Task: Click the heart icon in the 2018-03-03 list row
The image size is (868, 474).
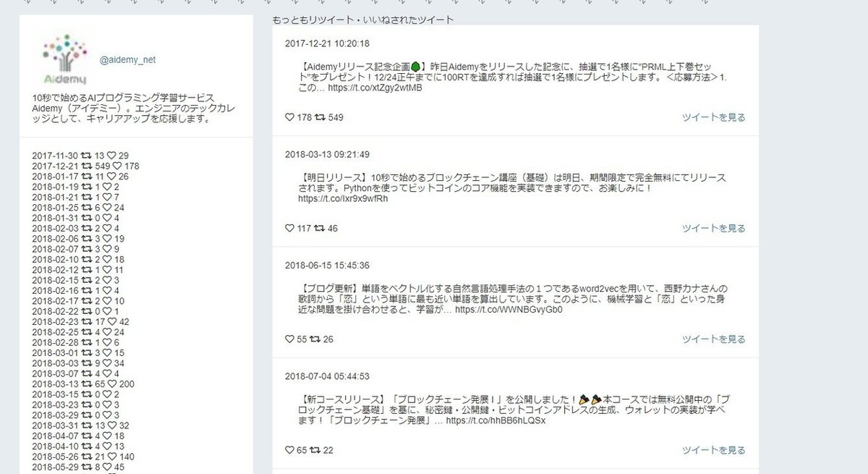Action: 108,363
